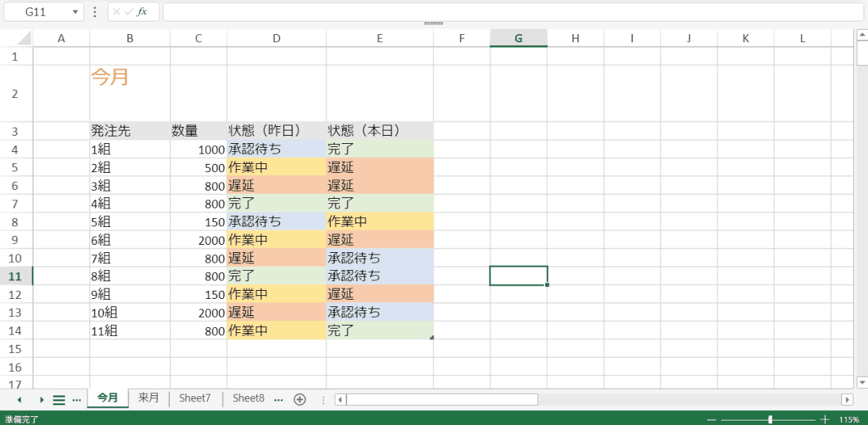Viewport: 868px width, 425px height.
Task: Select 作業中 in the 5組 row
Action: [380, 222]
